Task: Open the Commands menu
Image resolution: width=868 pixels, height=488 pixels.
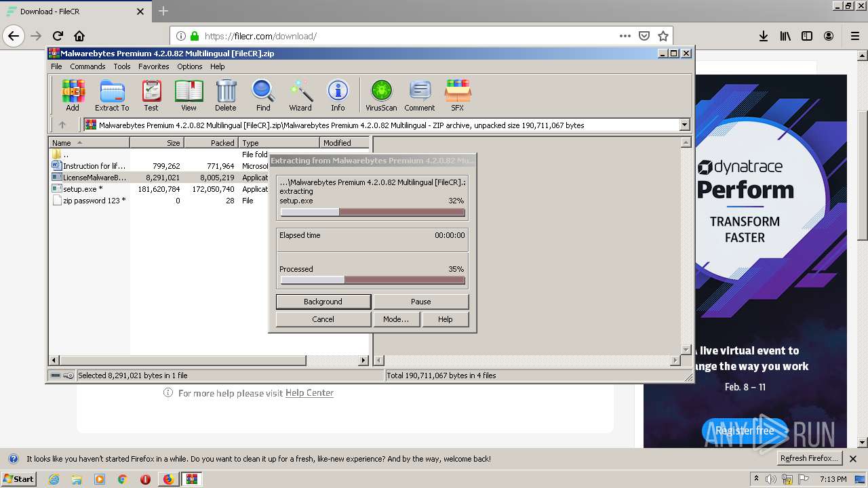Action: coord(87,66)
